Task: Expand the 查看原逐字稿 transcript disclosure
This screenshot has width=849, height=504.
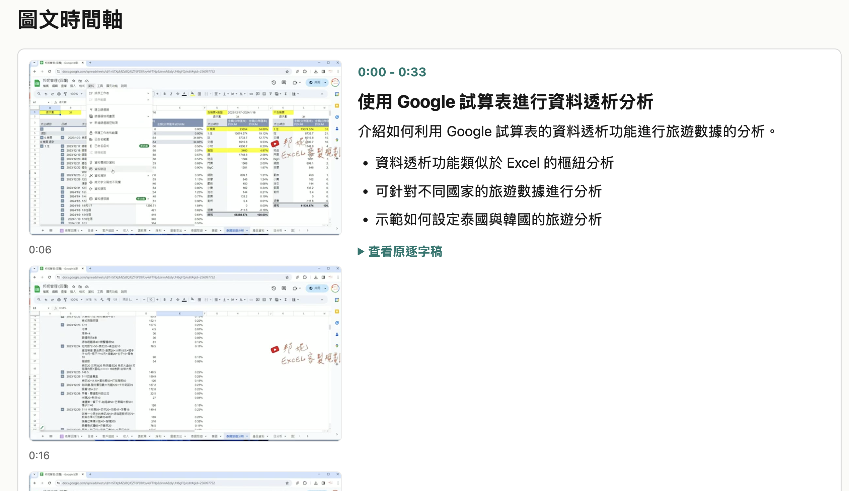Action: [400, 252]
